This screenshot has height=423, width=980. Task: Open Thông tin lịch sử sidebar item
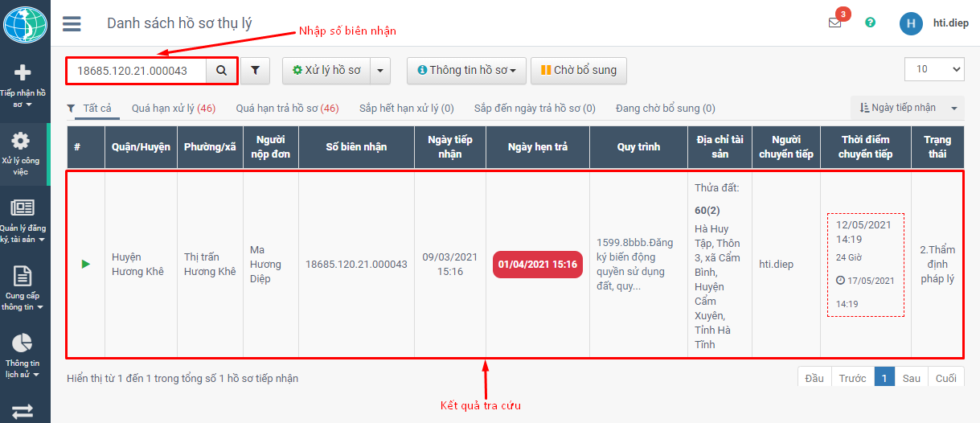(x=23, y=355)
